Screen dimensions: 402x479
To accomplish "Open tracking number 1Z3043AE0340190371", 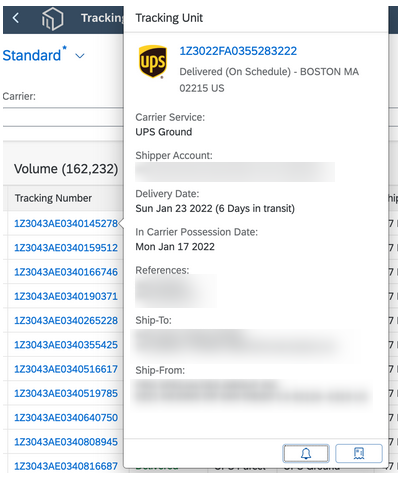I will pos(66,296).
